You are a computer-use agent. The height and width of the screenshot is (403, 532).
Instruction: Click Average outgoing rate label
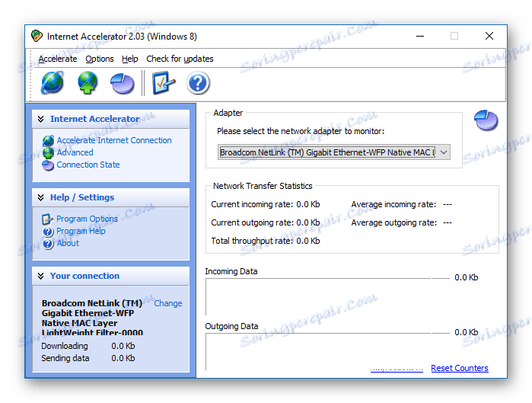click(x=394, y=222)
